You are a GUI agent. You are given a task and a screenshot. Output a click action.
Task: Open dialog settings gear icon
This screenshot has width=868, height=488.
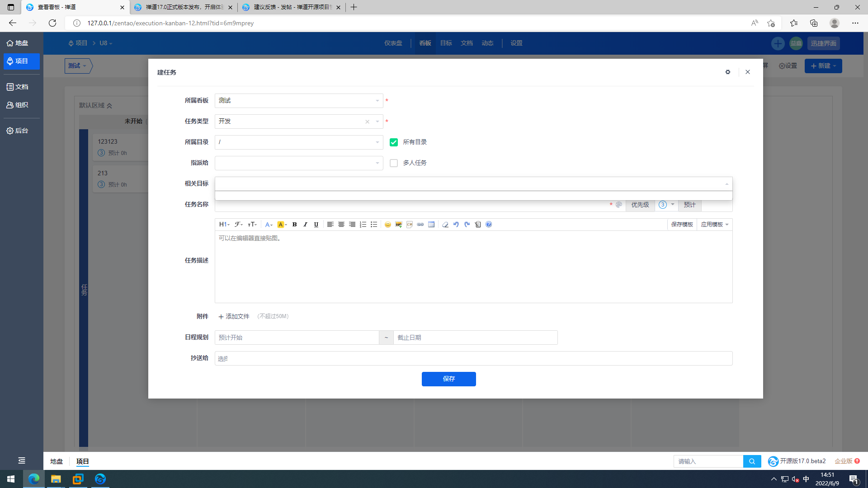click(727, 72)
